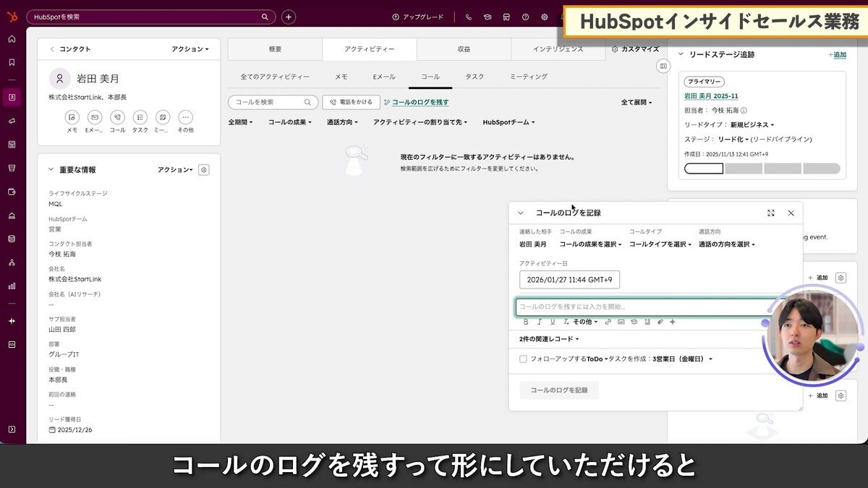Switch to the 収益 tab
This screenshot has width=868, height=488.
tap(464, 49)
